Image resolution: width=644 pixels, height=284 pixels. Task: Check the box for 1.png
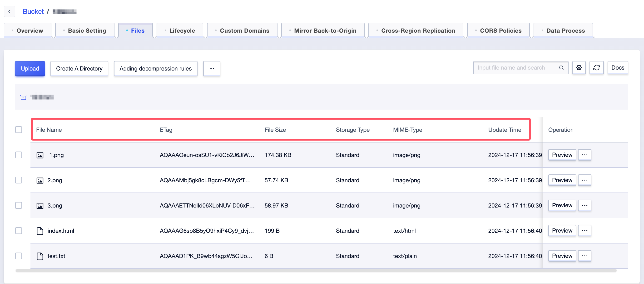[x=19, y=155]
